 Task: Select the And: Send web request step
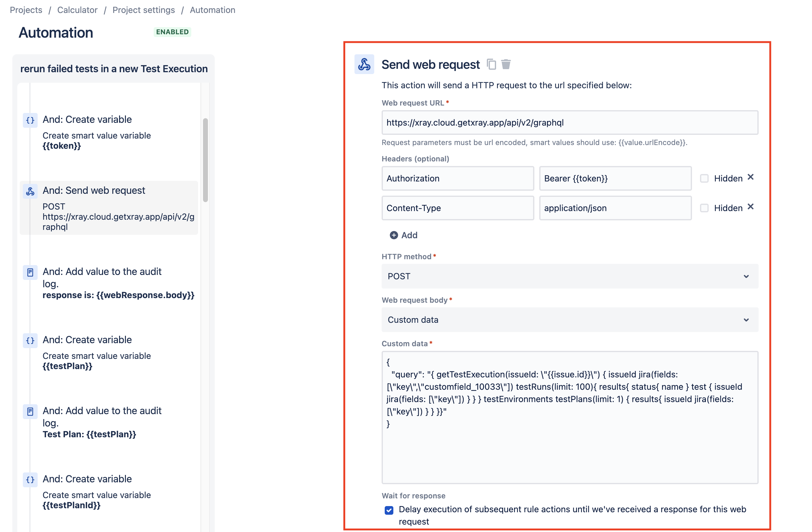[x=109, y=208]
